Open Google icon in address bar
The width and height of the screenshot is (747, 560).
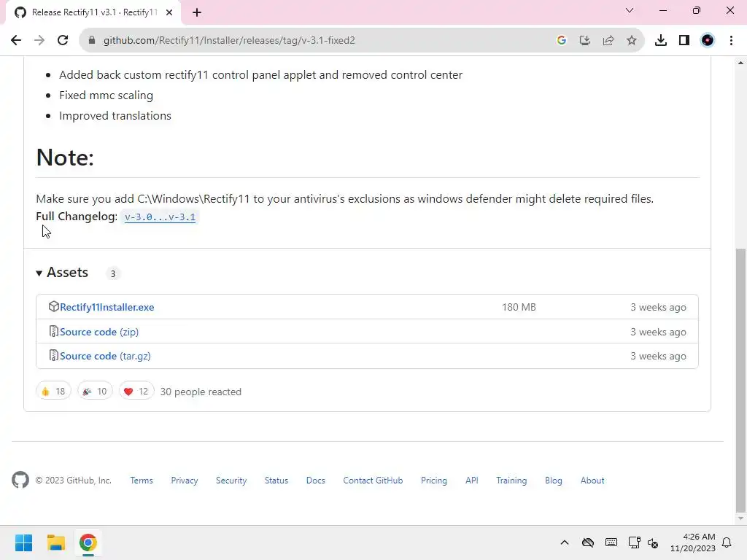(562, 41)
